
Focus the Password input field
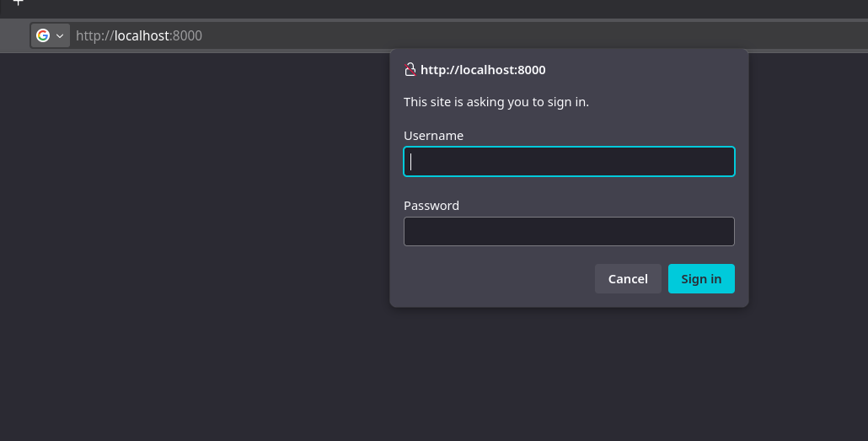click(x=569, y=232)
